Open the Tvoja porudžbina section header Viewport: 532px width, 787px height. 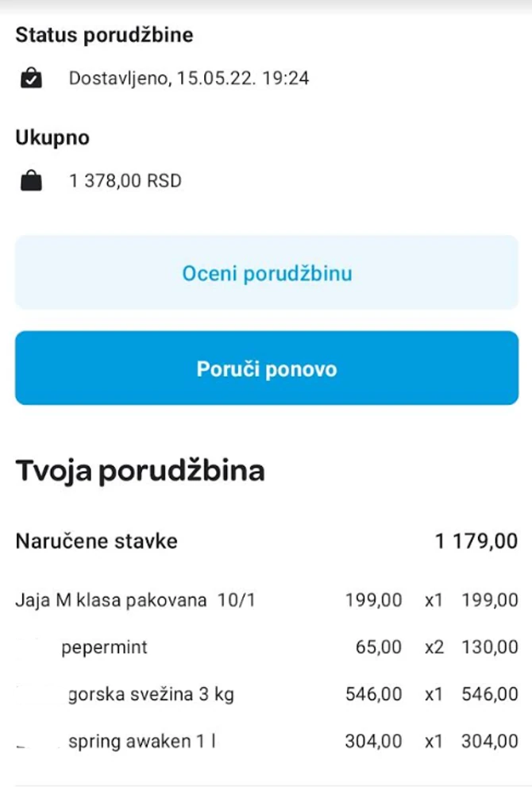tap(140, 470)
